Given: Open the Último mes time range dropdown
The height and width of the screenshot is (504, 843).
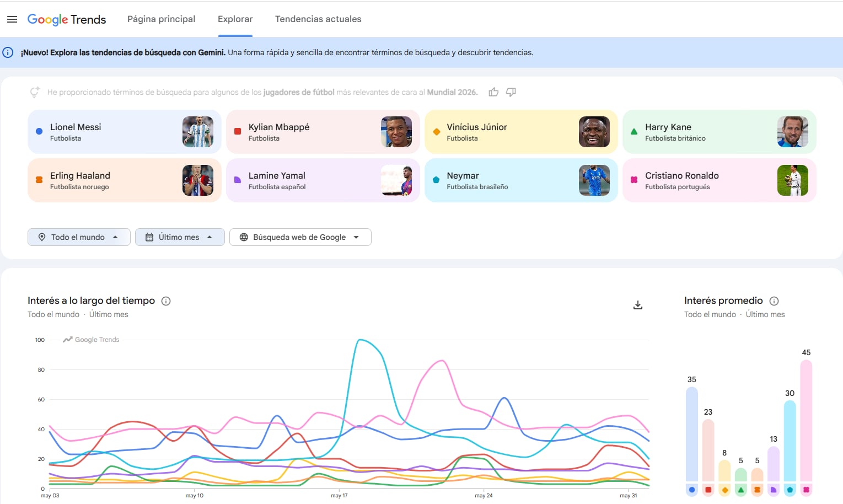Looking at the screenshot, I should click(x=180, y=237).
